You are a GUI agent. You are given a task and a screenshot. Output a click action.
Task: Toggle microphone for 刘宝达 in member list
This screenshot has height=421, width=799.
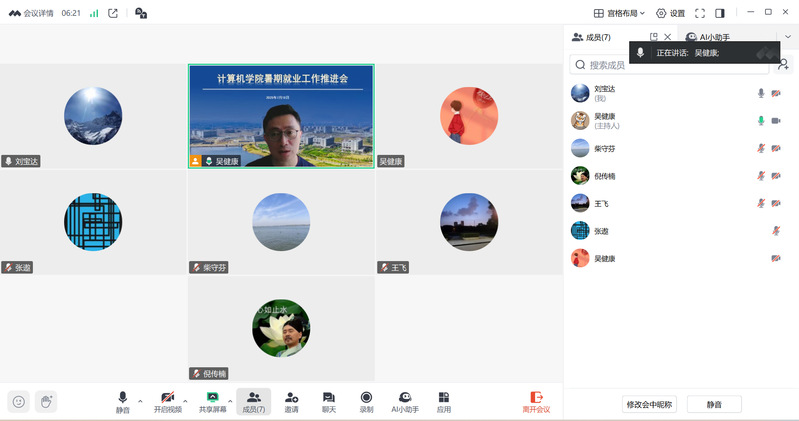(x=761, y=93)
